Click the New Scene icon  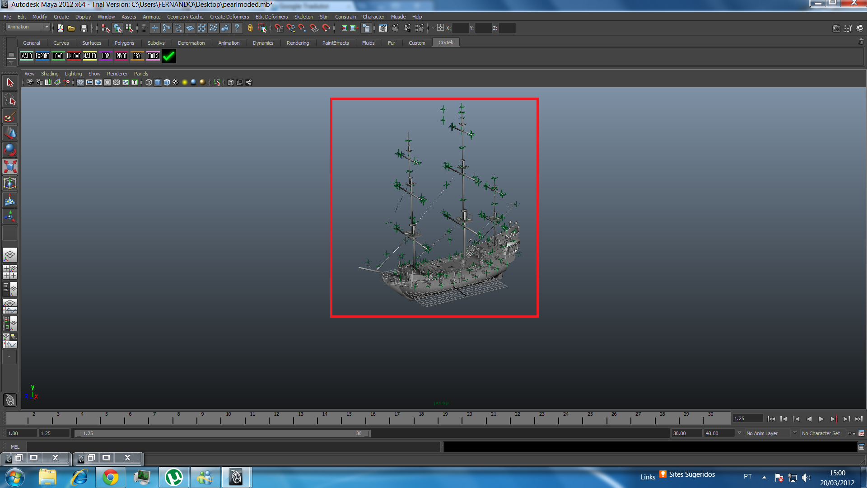[x=61, y=28]
